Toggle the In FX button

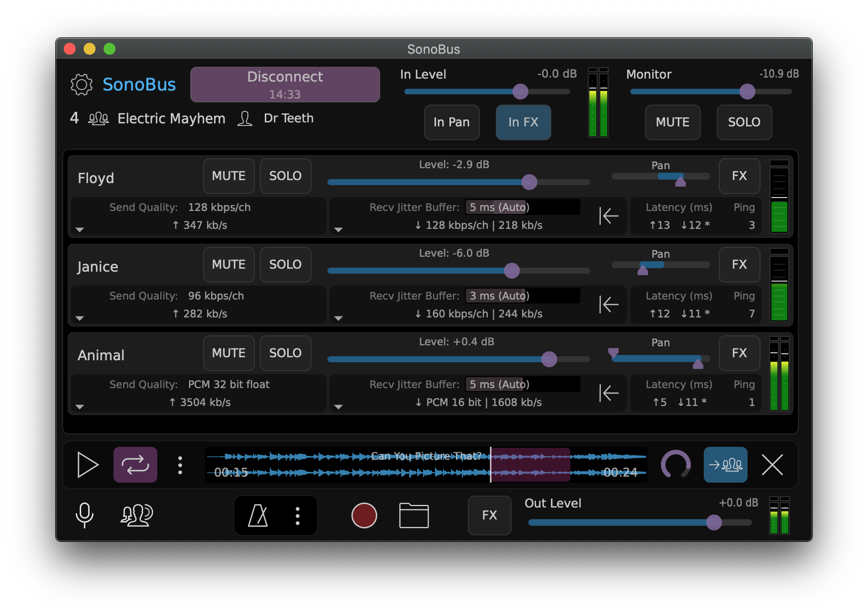pos(524,122)
